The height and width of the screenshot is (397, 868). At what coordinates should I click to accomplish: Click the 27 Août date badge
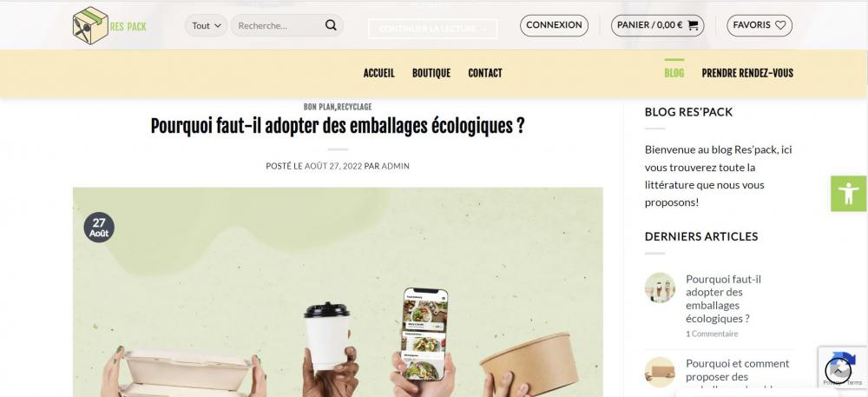(x=99, y=228)
